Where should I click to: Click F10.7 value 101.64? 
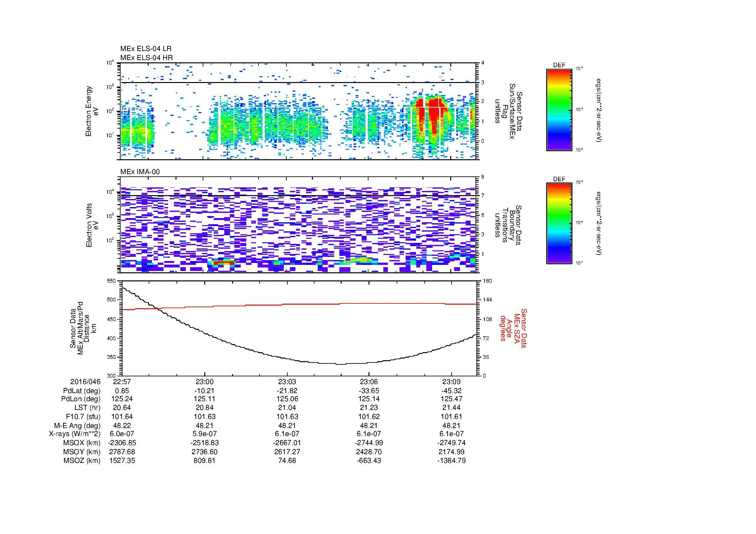[x=122, y=416]
